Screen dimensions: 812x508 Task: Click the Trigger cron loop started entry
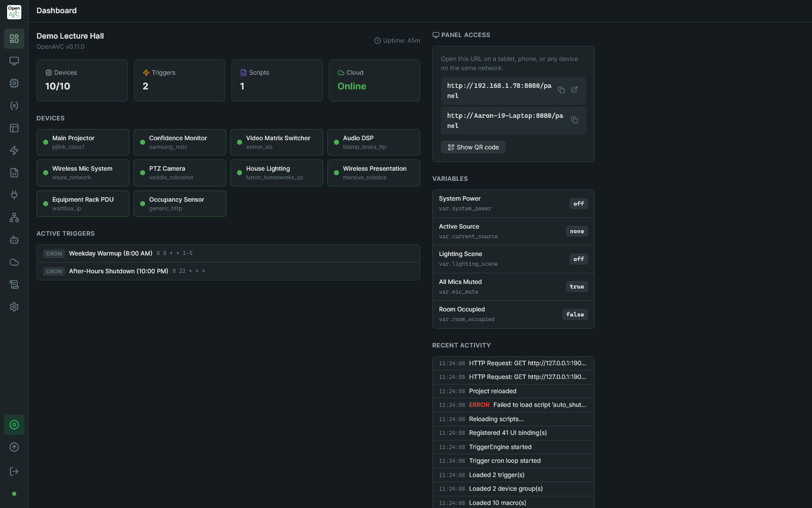pos(513,461)
